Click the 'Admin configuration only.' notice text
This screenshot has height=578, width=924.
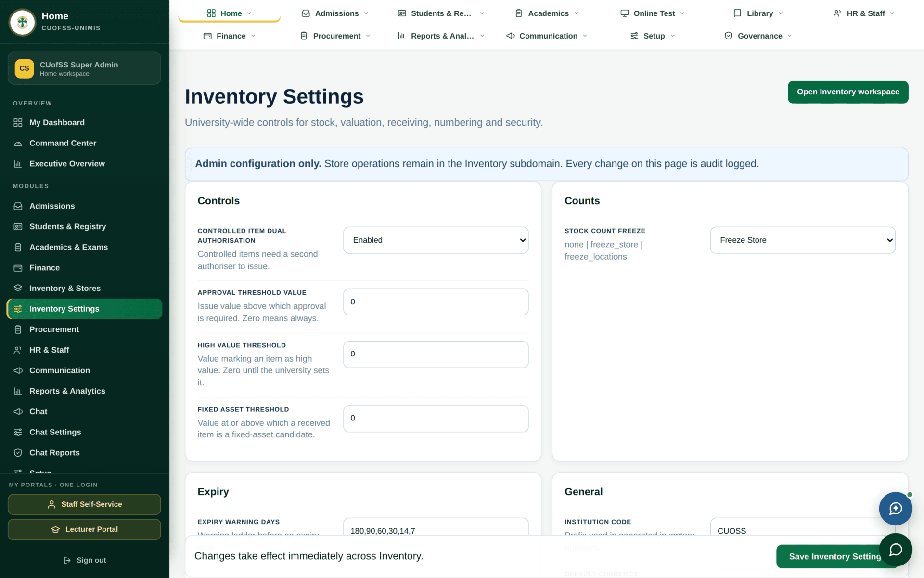pyautogui.click(x=258, y=164)
